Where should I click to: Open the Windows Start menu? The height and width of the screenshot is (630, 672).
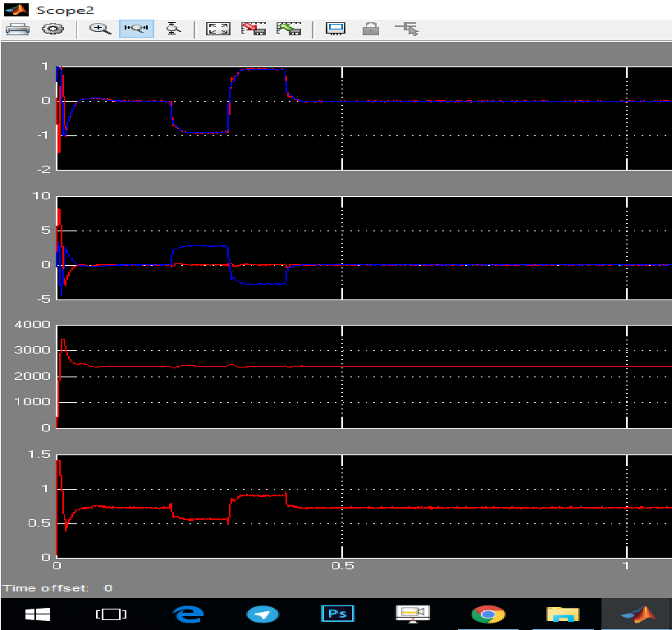click(36, 614)
